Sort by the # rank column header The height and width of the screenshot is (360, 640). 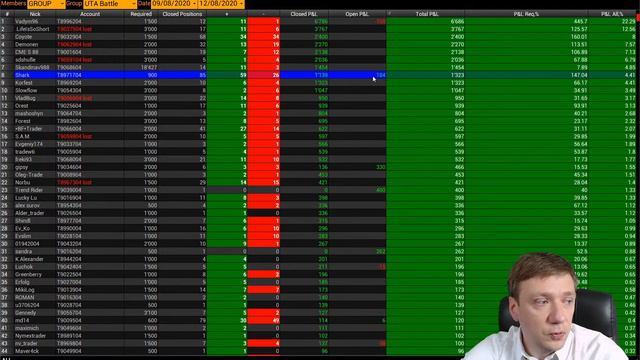(7, 14)
